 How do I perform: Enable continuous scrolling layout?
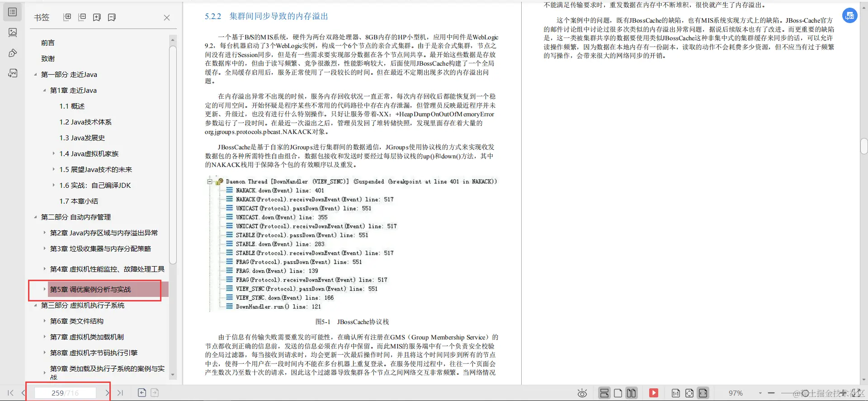604,393
